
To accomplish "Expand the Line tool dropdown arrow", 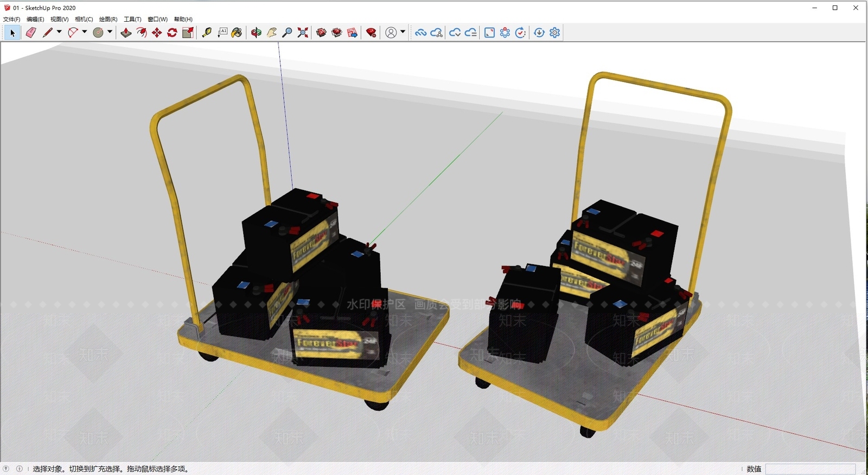I will 59,32.
